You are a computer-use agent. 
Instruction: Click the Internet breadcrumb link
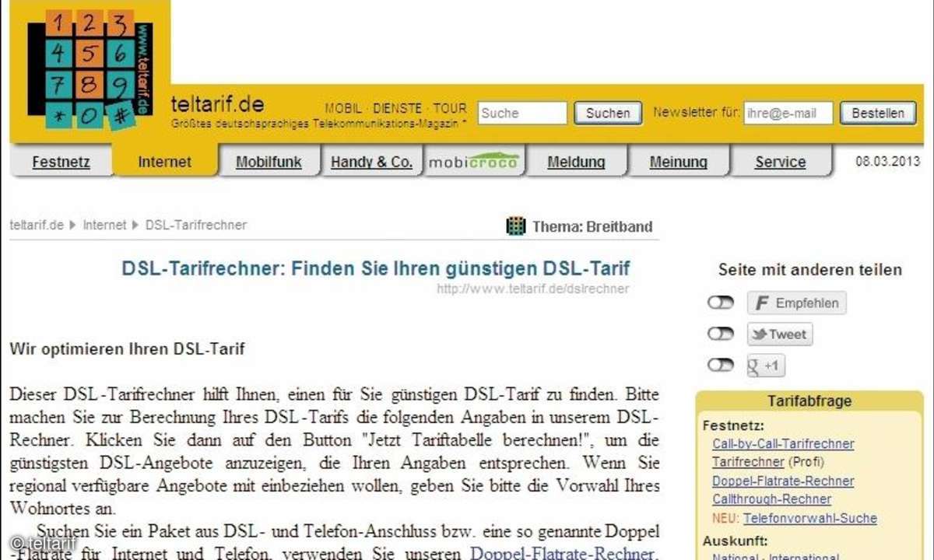click(x=104, y=225)
